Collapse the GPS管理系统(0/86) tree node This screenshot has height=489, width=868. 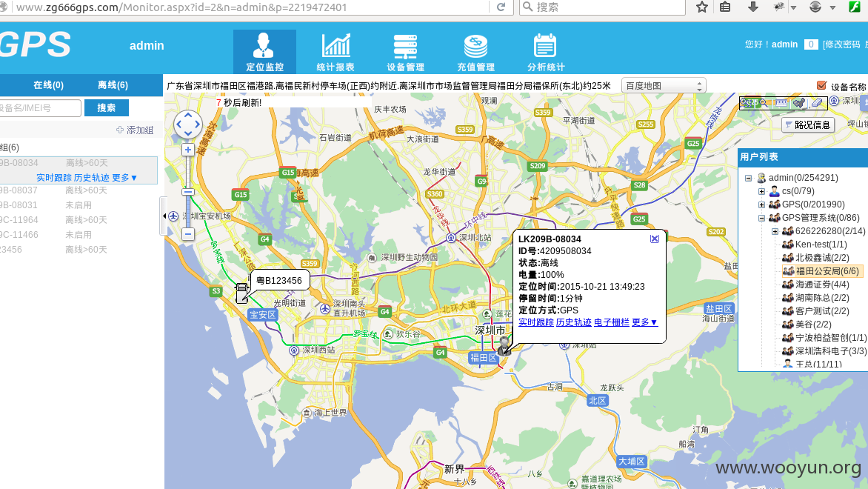[761, 218]
